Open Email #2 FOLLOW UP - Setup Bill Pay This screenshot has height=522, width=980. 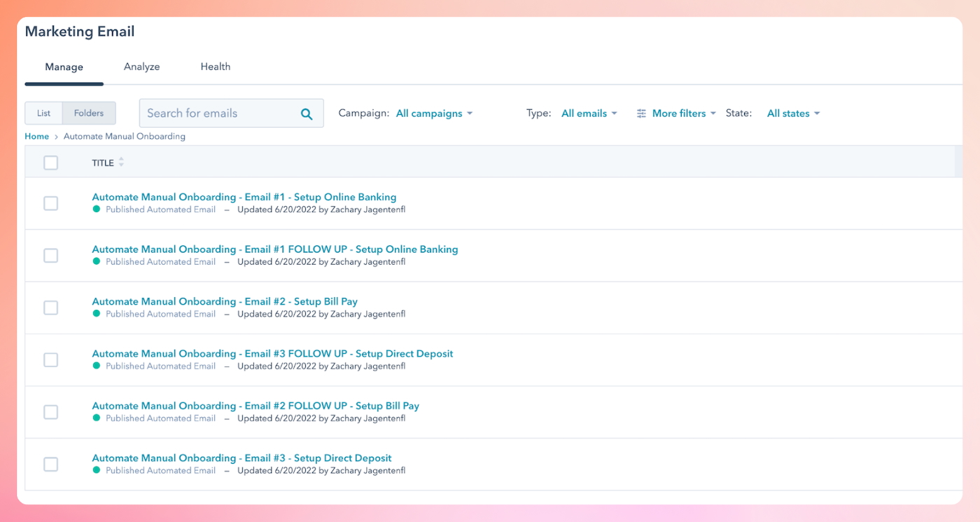(255, 406)
